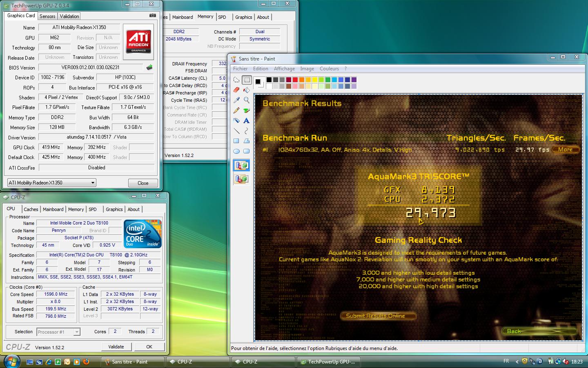The image size is (588, 368).
Task: Click the Validate button in CPU-Z
Action: (116, 347)
